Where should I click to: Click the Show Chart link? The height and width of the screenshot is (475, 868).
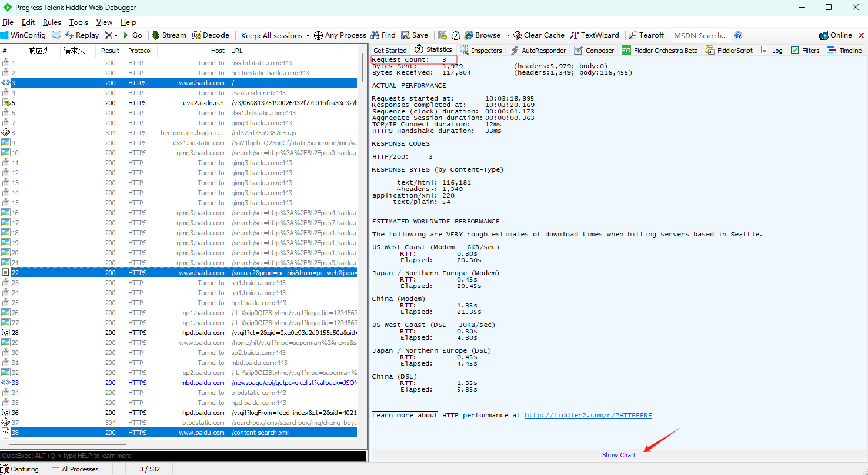tap(619, 455)
